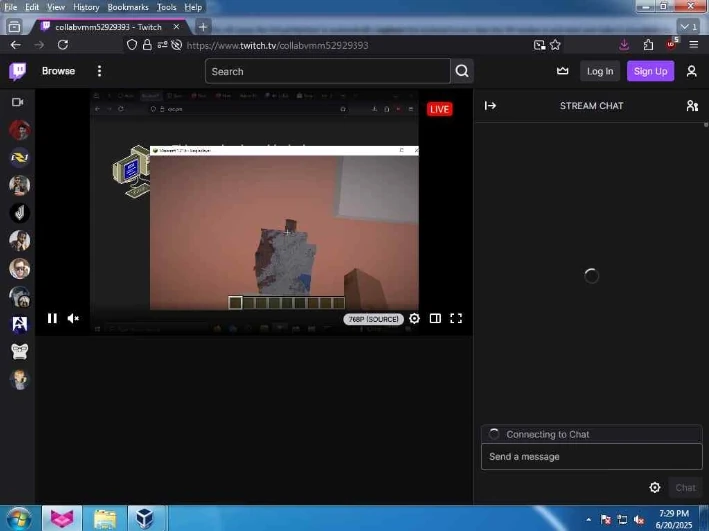Open the VirtualBox cube taskbar icon
This screenshot has height=531, width=709.
click(146, 518)
